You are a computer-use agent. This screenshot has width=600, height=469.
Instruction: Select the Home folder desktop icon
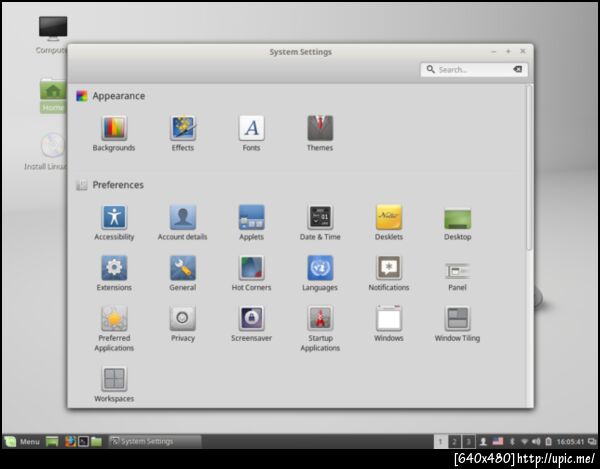coord(53,96)
